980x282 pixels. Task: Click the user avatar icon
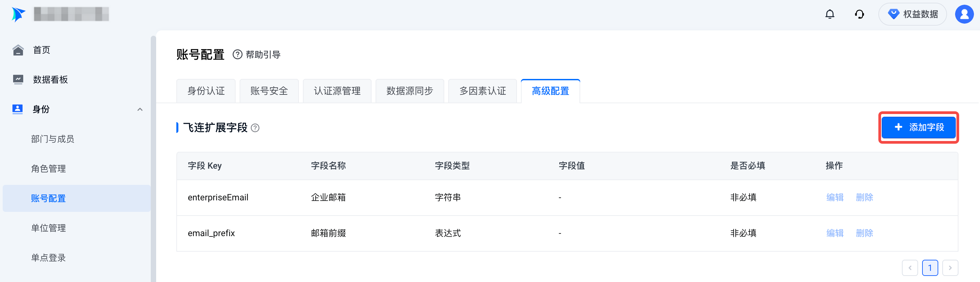tap(964, 14)
